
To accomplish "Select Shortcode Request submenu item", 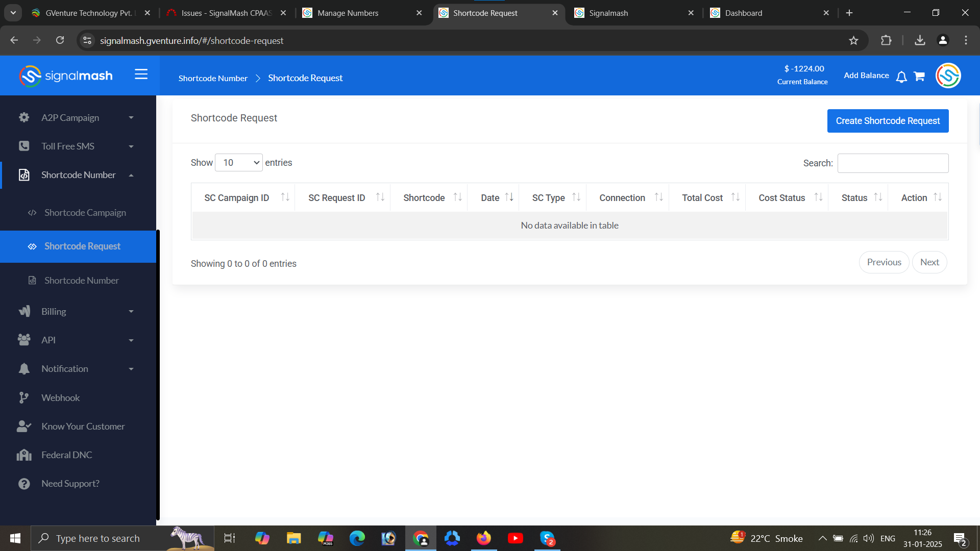I will (78, 246).
